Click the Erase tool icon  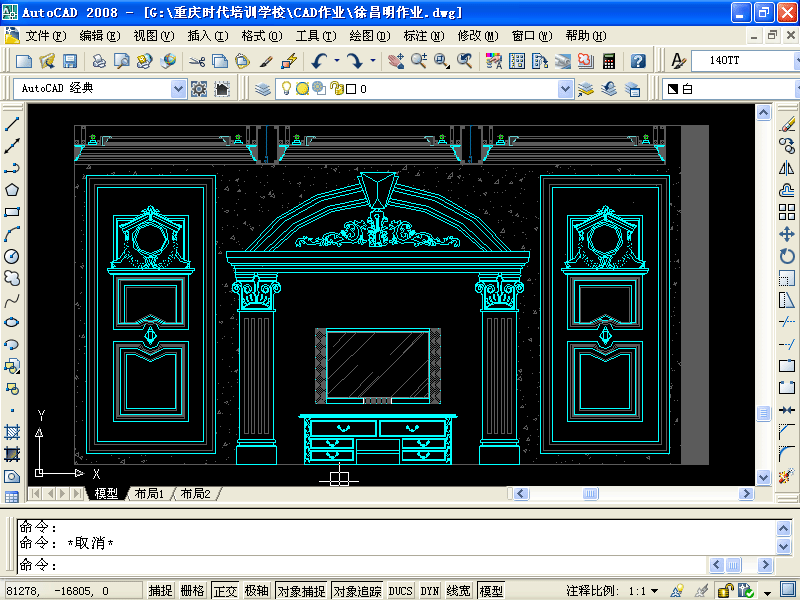(x=787, y=125)
